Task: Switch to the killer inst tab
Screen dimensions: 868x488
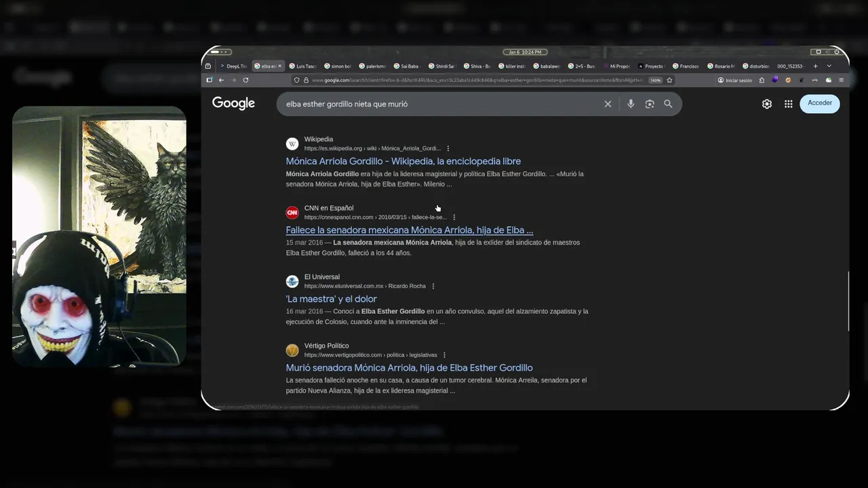Action: (514, 66)
